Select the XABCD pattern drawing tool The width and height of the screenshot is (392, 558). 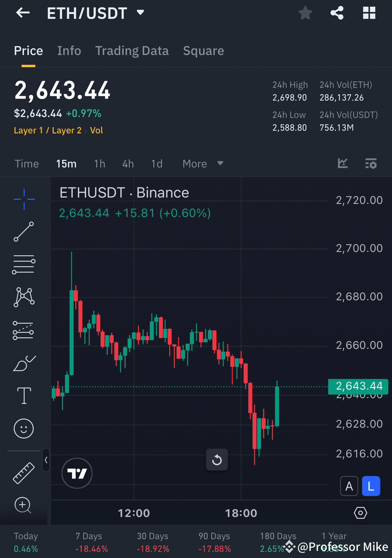pos(23,297)
